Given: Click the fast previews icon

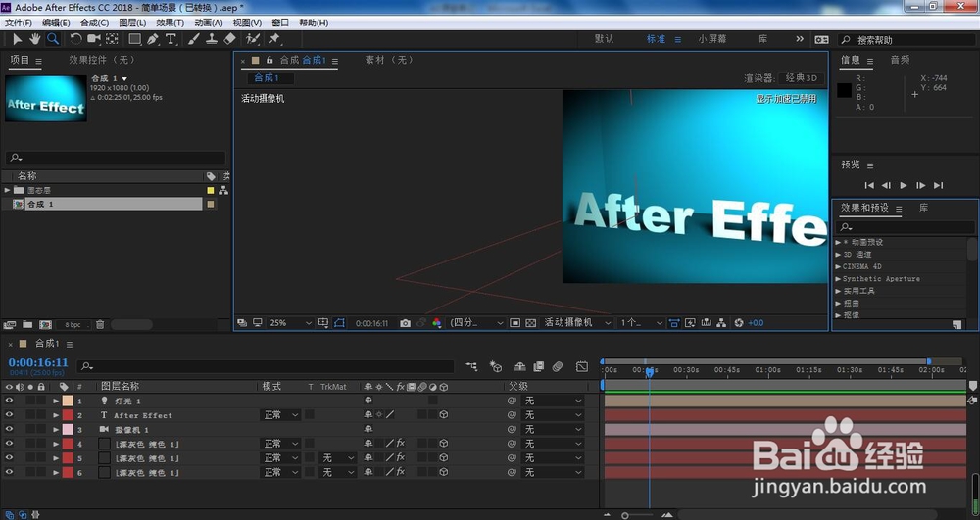Looking at the screenshot, I should (x=690, y=323).
